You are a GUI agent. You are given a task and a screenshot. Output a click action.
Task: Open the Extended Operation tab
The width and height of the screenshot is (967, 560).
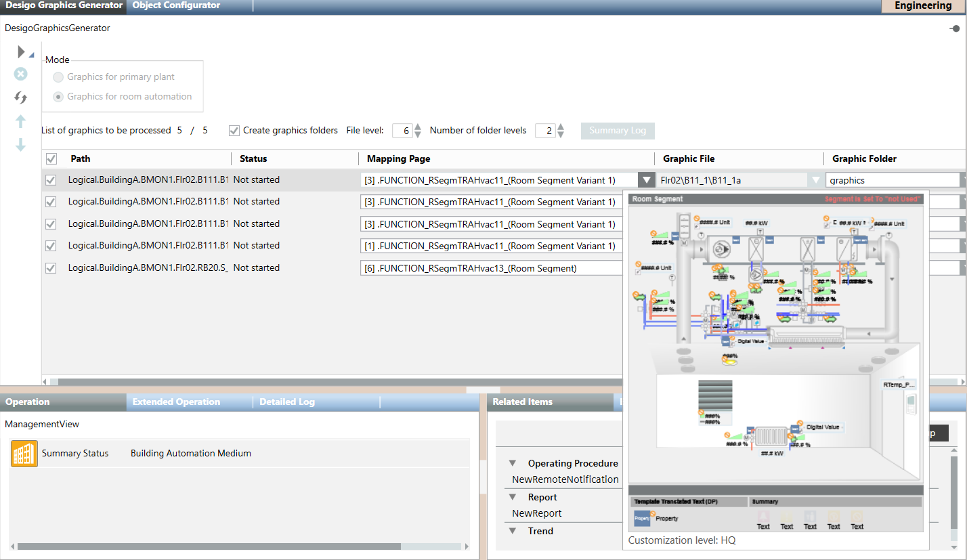tap(176, 402)
